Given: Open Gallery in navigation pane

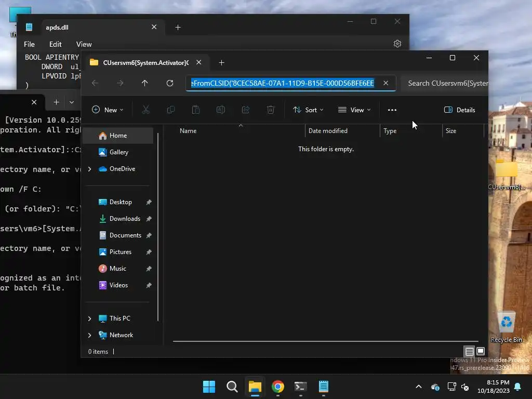Looking at the screenshot, I should tap(119, 152).
